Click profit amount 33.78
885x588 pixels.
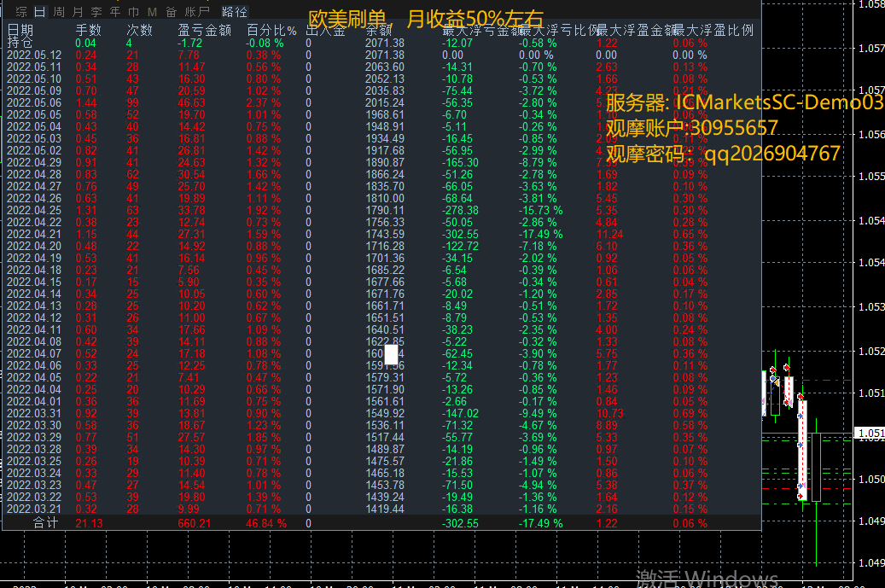(x=191, y=210)
